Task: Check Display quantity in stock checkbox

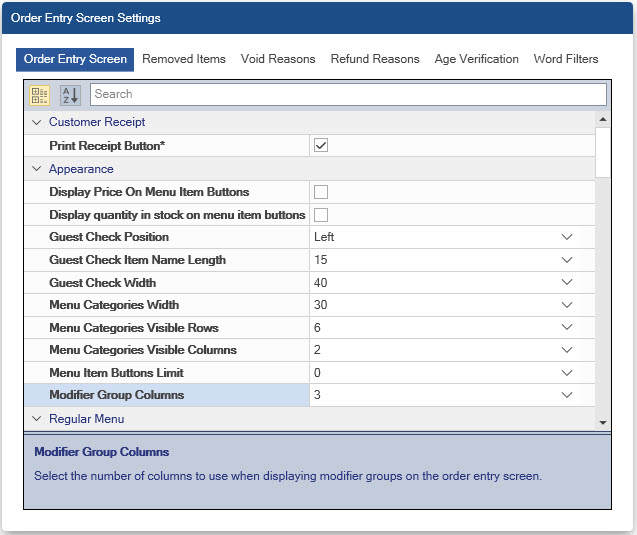Action: [x=321, y=215]
